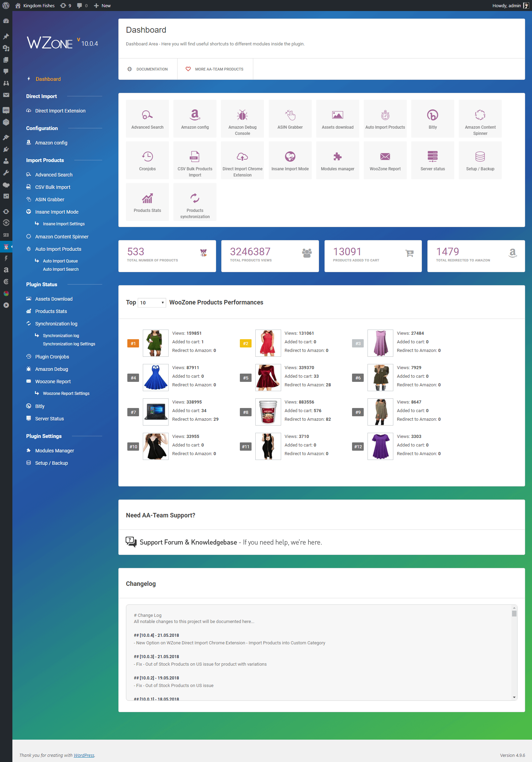Image resolution: width=532 pixels, height=762 pixels.
Task: Open More AA-Team Products tab
Action: (215, 69)
